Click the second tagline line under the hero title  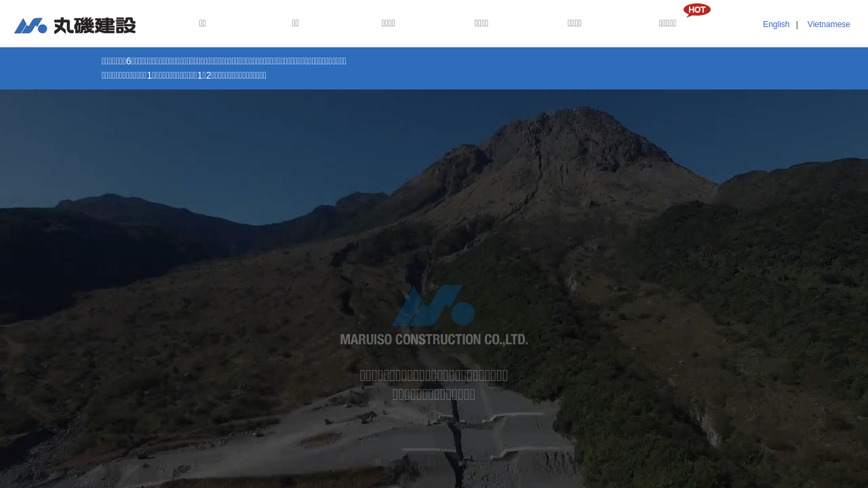[433, 394]
